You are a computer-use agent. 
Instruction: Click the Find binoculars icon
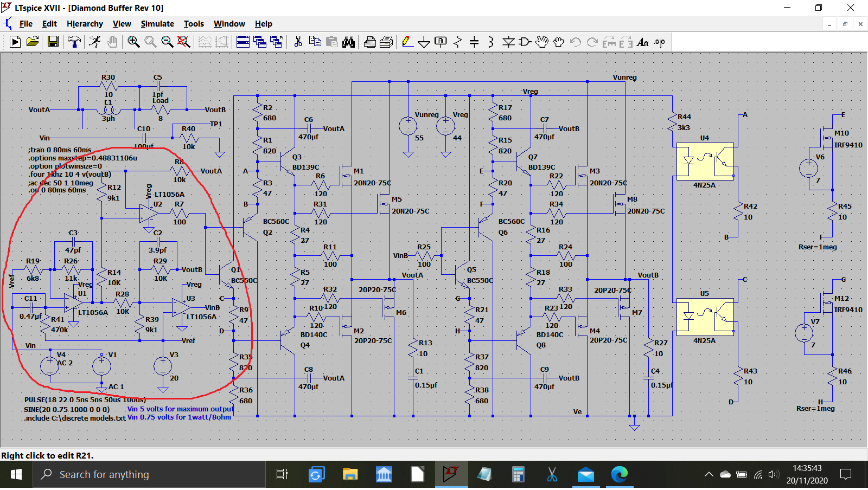(348, 42)
